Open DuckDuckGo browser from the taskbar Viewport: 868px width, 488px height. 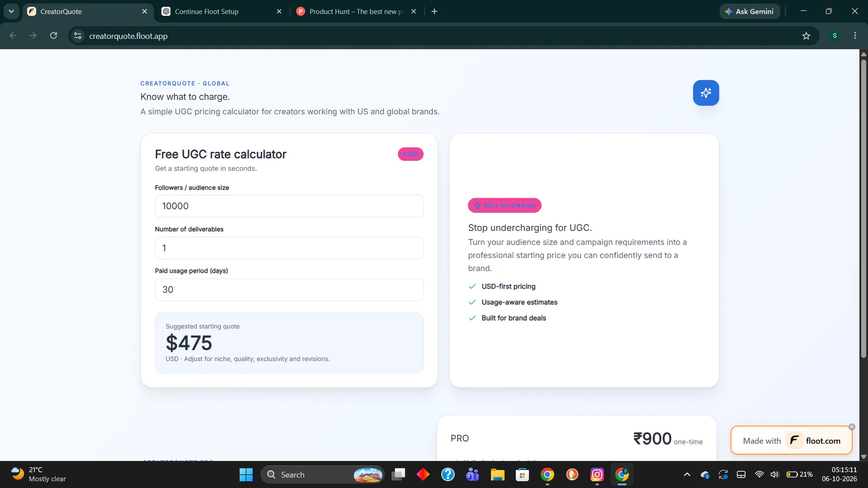click(572, 474)
